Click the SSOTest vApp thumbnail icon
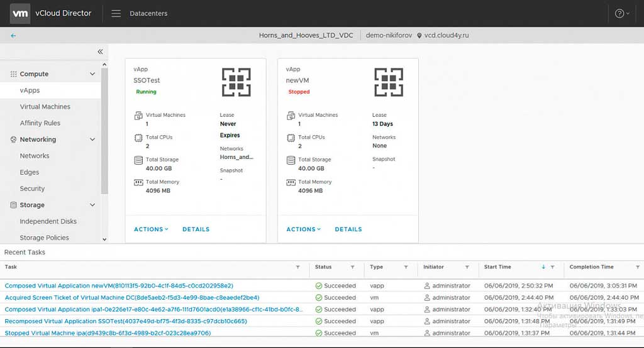Screen dimensions: 644x348 coord(236,82)
